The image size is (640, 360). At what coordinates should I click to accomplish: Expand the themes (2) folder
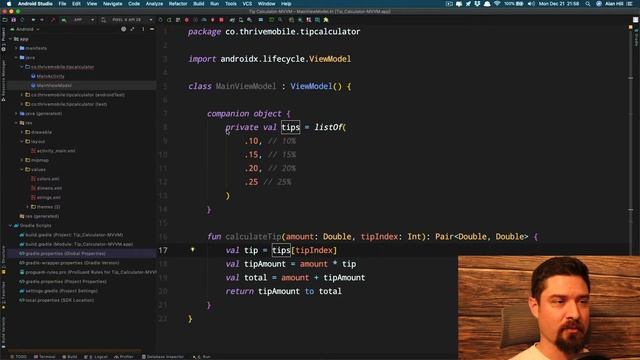(x=28, y=207)
